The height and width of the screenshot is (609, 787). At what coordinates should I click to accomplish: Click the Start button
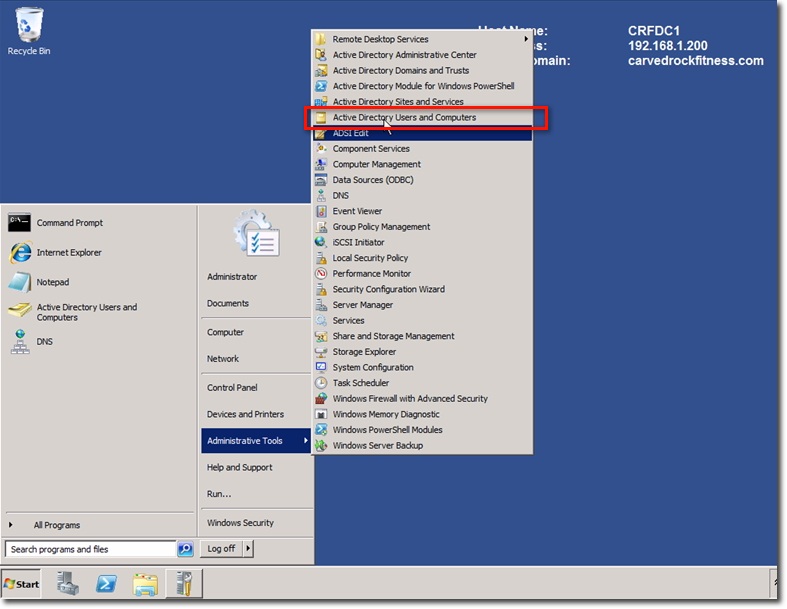coord(21,584)
